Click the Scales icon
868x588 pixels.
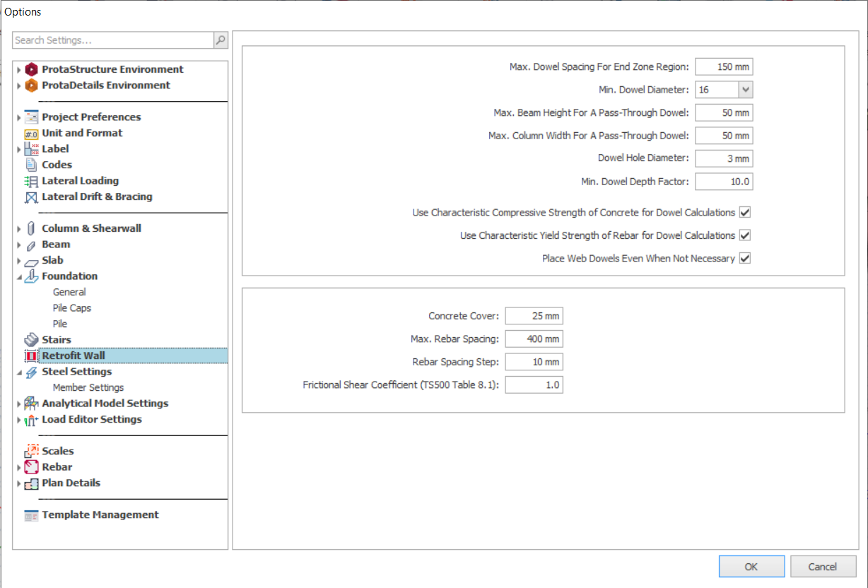[x=31, y=451]
